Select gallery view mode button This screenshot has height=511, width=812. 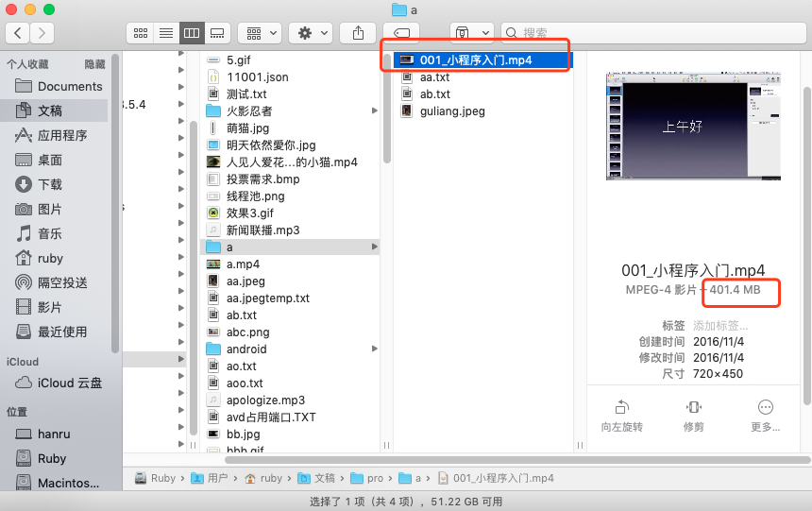[216, 33]
